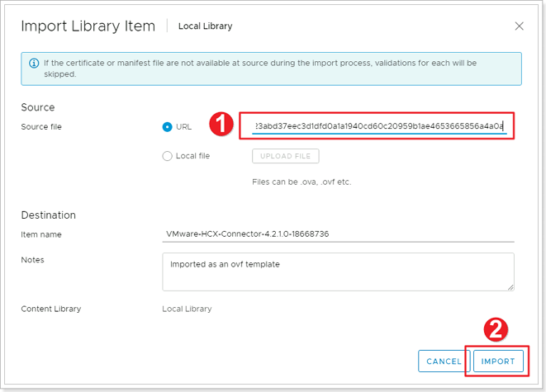The width and height of the screenshot is (546, 392).
Task: Click the 'Import Library Item' title
Action: click(x=88, y=26)
